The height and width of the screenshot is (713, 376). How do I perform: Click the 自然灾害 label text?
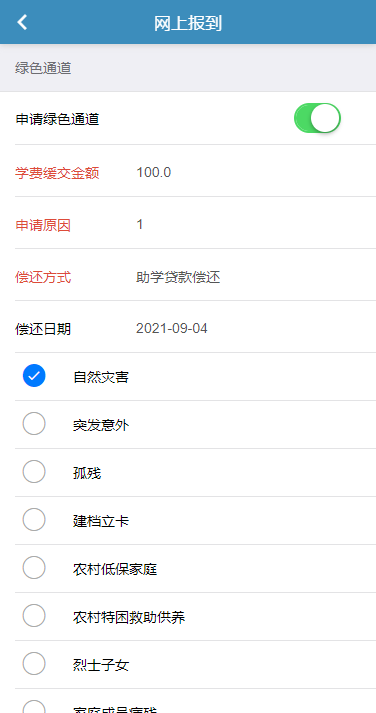tap(101, 377)
